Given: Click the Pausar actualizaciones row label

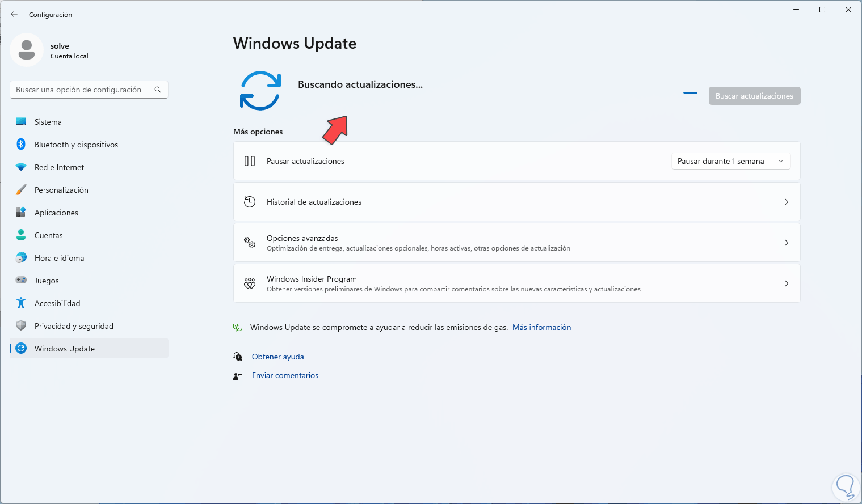Looking at the screenshot, I should tap(305, 161).
